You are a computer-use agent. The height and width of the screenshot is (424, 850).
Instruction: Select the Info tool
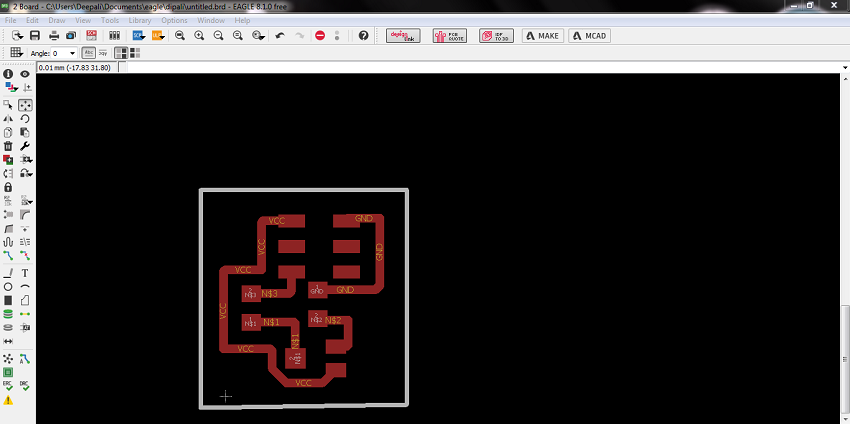[x=8, y=74]
